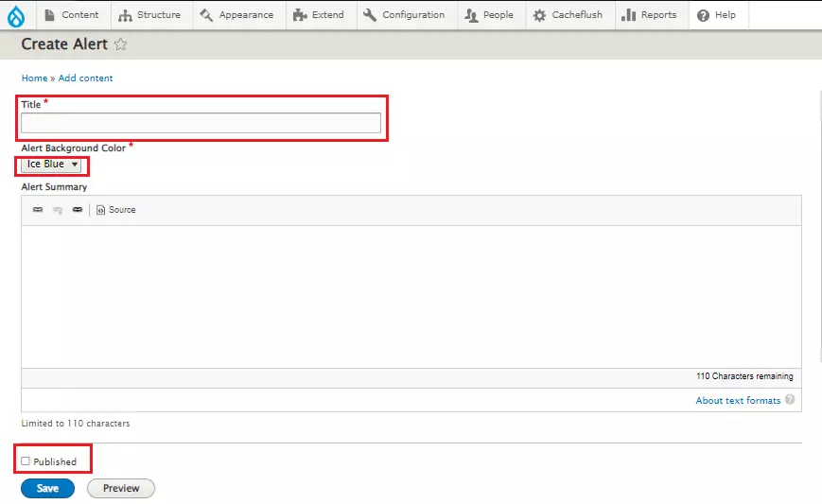This screenshot has width=822, height=504.
Task: Open the Reports menu
Action: point(649,15)
